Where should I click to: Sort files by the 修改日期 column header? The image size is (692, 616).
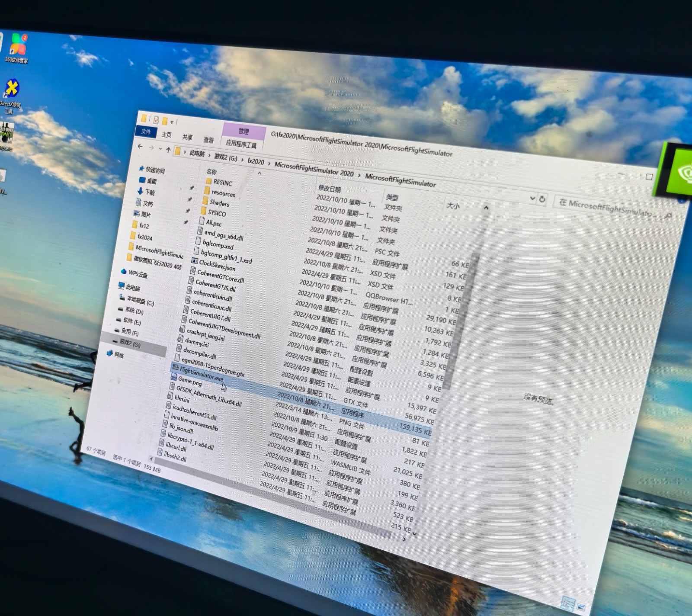[330, 189]
